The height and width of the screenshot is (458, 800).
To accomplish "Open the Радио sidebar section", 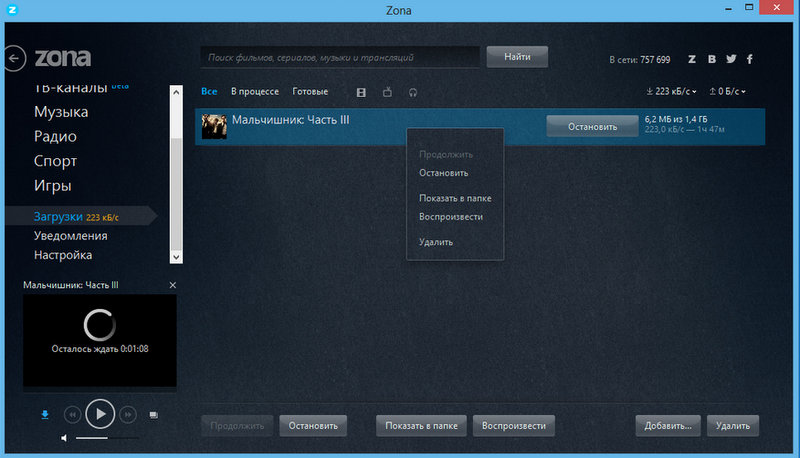I will [55, 136].
